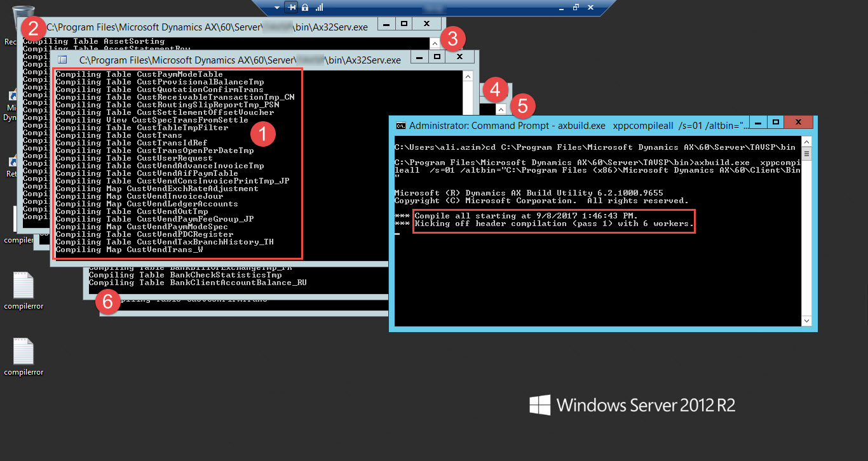
Task: Click line 'Compiling Map CustVendTrans_W'
Action: coord(129,250)
